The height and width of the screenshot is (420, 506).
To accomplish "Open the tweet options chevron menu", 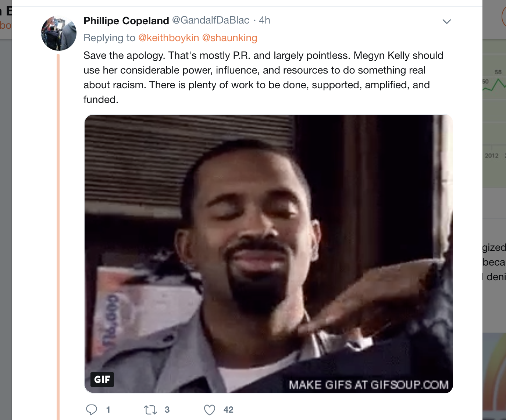I will (x=446, y=21).
